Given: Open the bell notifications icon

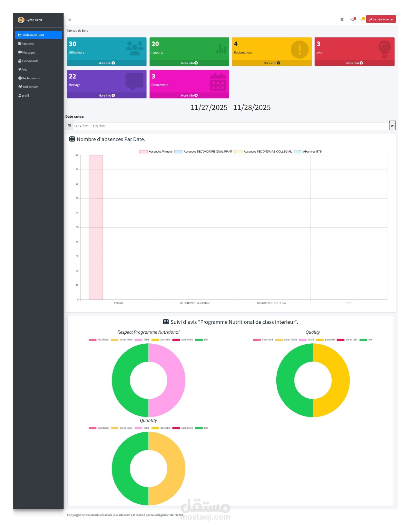Looking at the screenshot, I should 362,19.
